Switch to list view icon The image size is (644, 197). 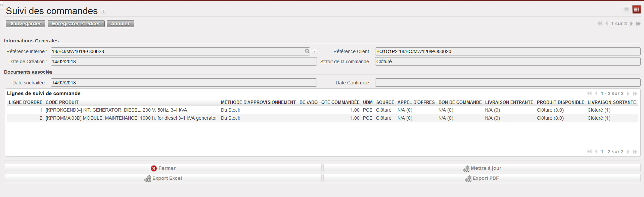(626, 9)
